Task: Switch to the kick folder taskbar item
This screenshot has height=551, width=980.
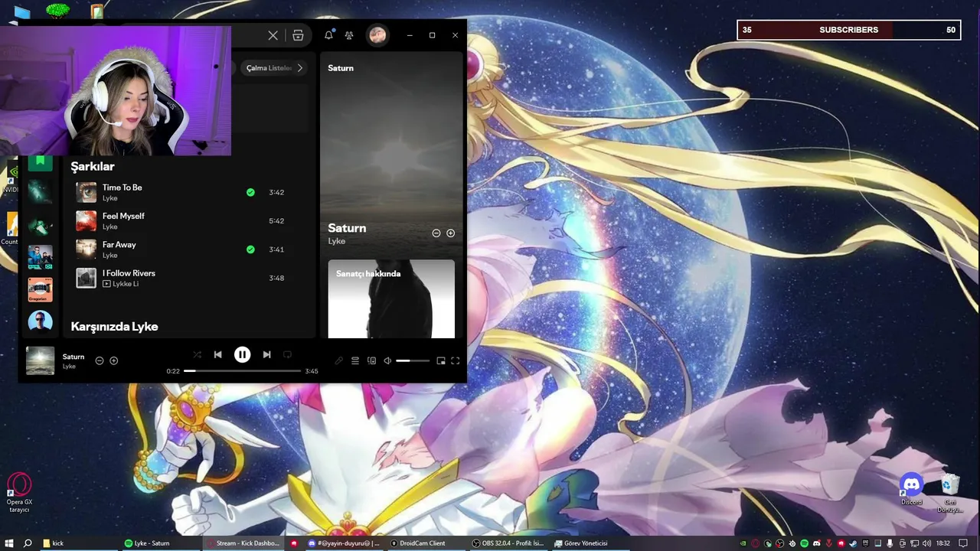Action: coord(77,543)
